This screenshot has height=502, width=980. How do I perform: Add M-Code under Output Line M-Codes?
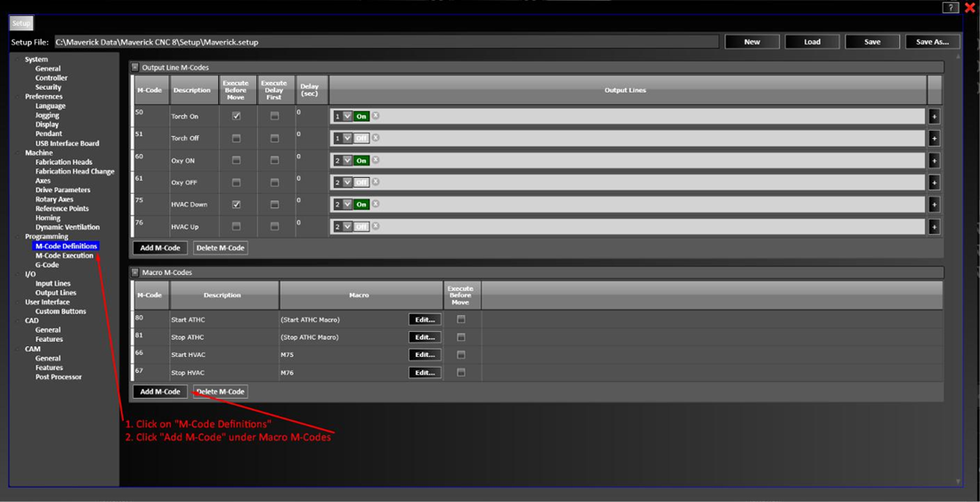[x=160, y=248]
